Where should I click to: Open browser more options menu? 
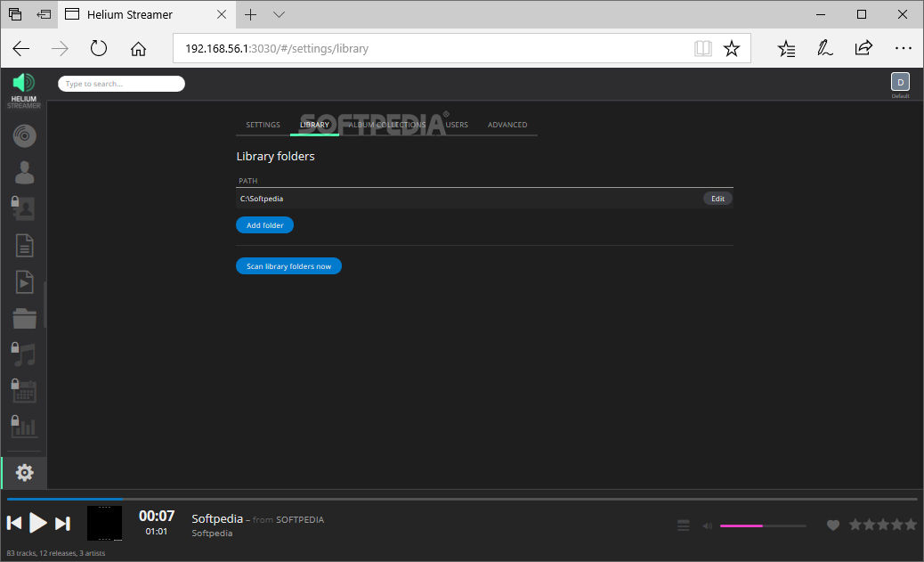click(x=903, y=48)
